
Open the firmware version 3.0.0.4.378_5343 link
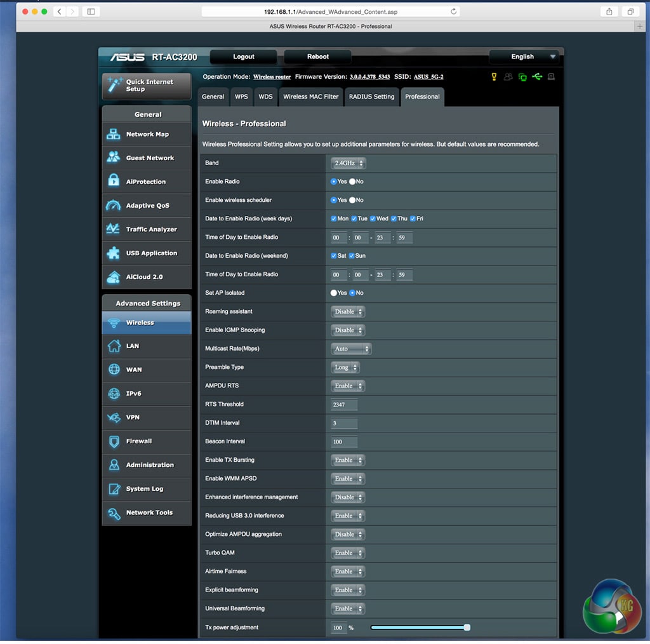(370, 77)
